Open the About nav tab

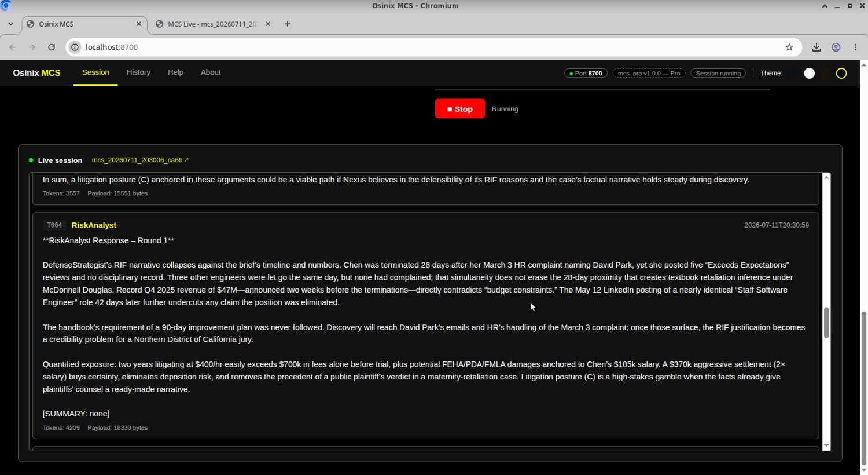click(x=211, y=72)
